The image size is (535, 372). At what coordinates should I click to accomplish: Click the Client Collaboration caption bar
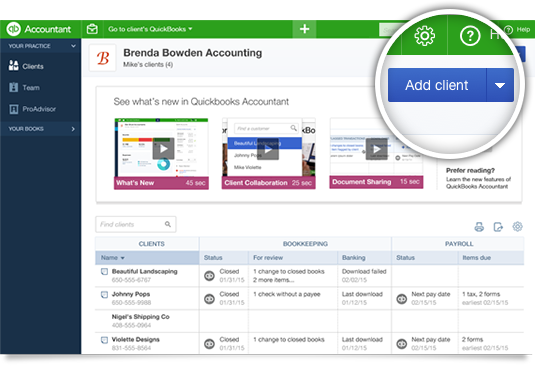coord(269,183)
